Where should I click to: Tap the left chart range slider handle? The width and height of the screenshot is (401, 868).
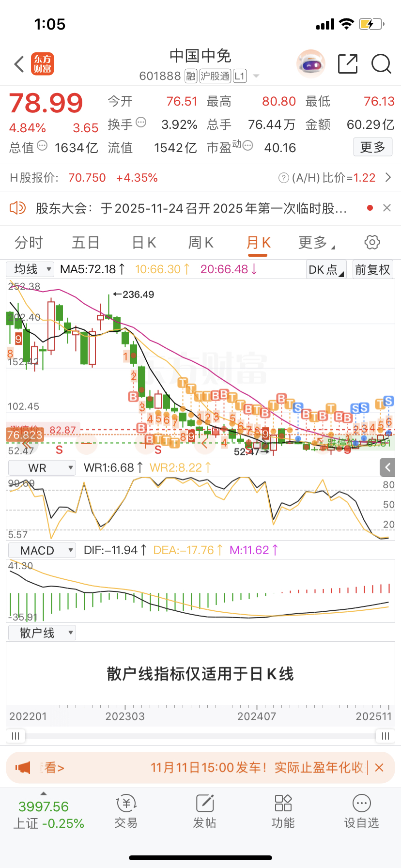(15, 736)
